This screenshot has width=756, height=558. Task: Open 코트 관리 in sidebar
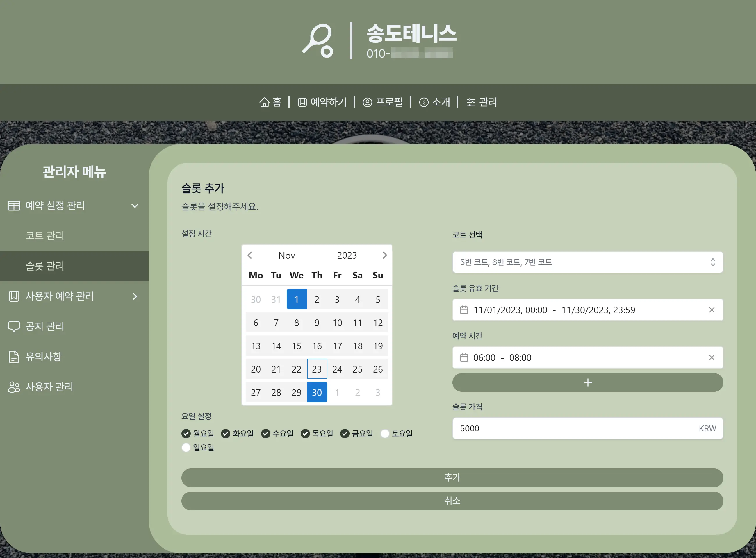pos(45,235)
